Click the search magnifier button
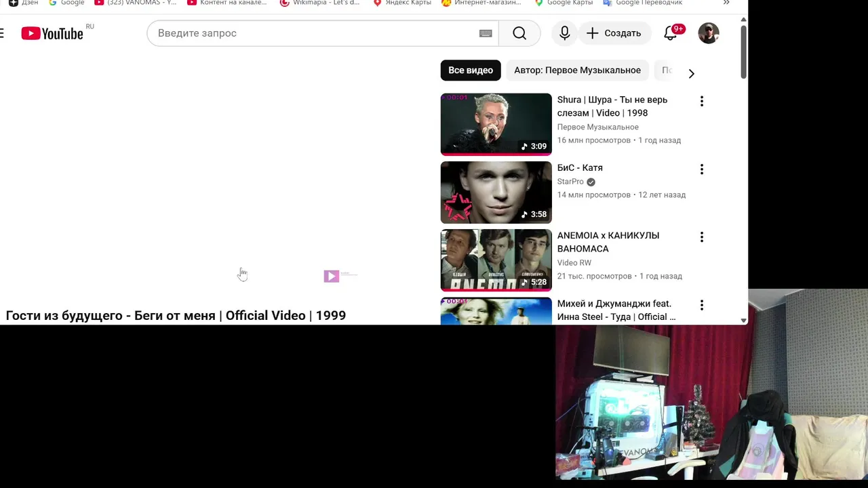Viewport: 868px width, 488px height. coord(519,33)
